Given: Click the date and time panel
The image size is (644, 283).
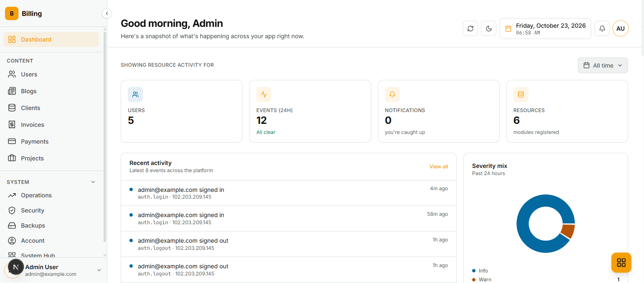Looking at the screenshot, I should [x=545, y=29].
